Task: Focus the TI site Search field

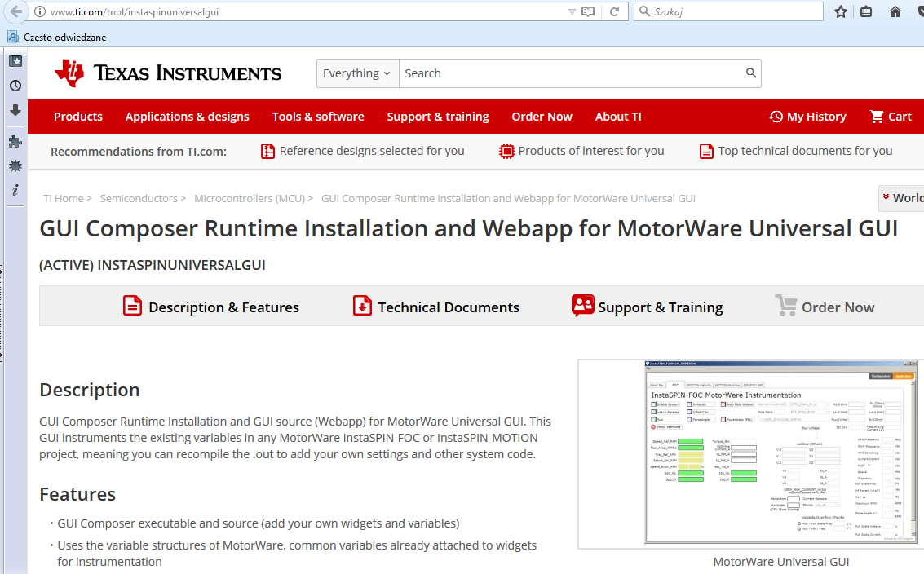Action: pyautogui.click(x=572, y=73)
